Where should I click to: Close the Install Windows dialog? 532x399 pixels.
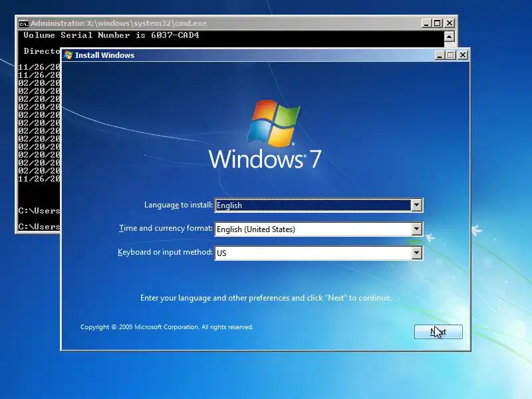pos(463,55)
